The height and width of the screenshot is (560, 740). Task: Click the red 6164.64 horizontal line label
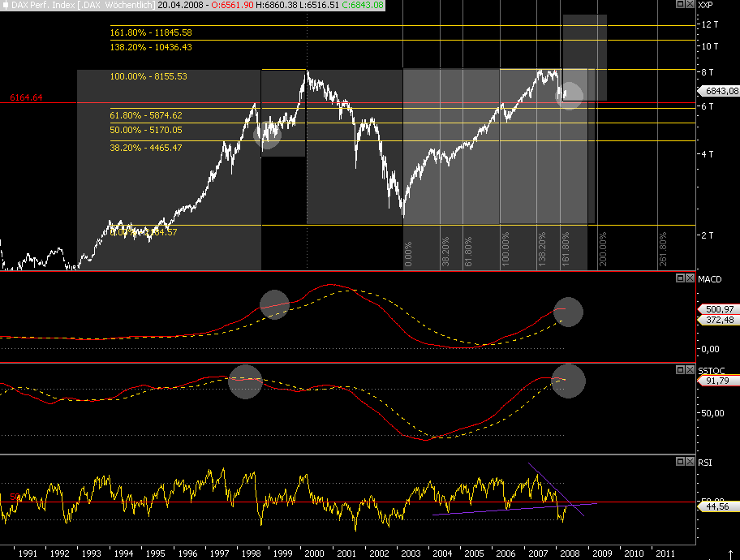tap(26, 97)
